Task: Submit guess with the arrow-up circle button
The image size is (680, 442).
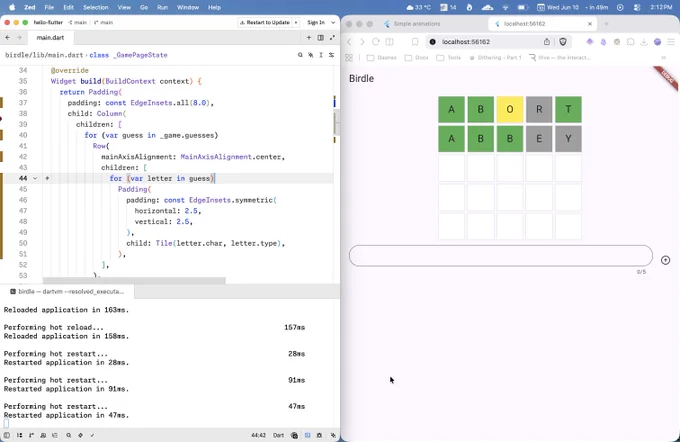Action: (x=665, y=260)
